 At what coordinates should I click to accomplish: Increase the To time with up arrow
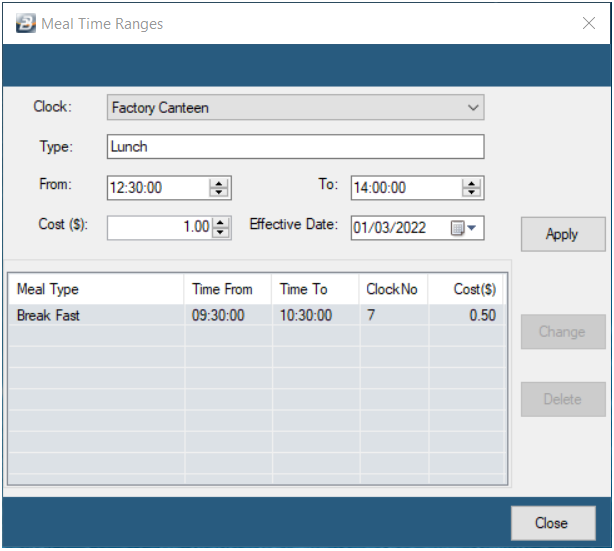coord(471,183)
